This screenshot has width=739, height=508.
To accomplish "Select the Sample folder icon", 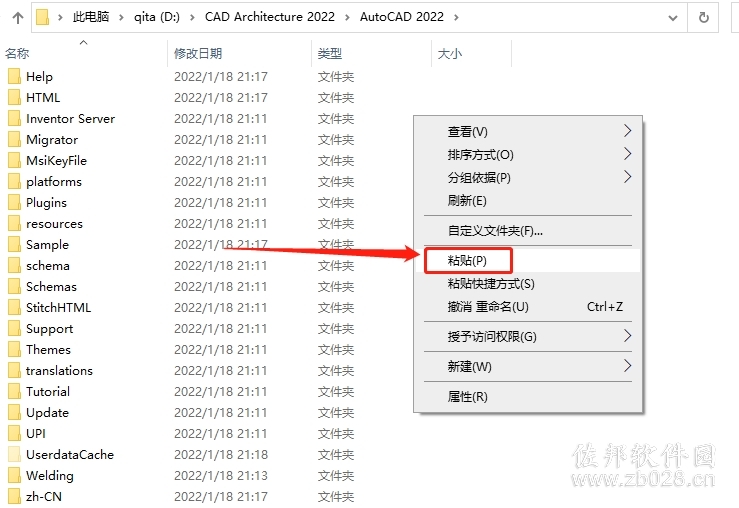I will (x=15, y=244).
